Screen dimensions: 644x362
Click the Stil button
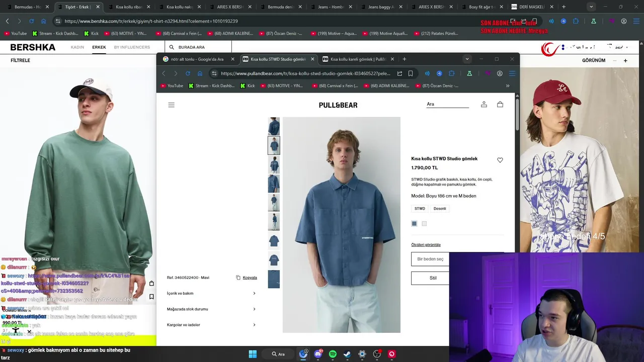(x=430, y=278)
